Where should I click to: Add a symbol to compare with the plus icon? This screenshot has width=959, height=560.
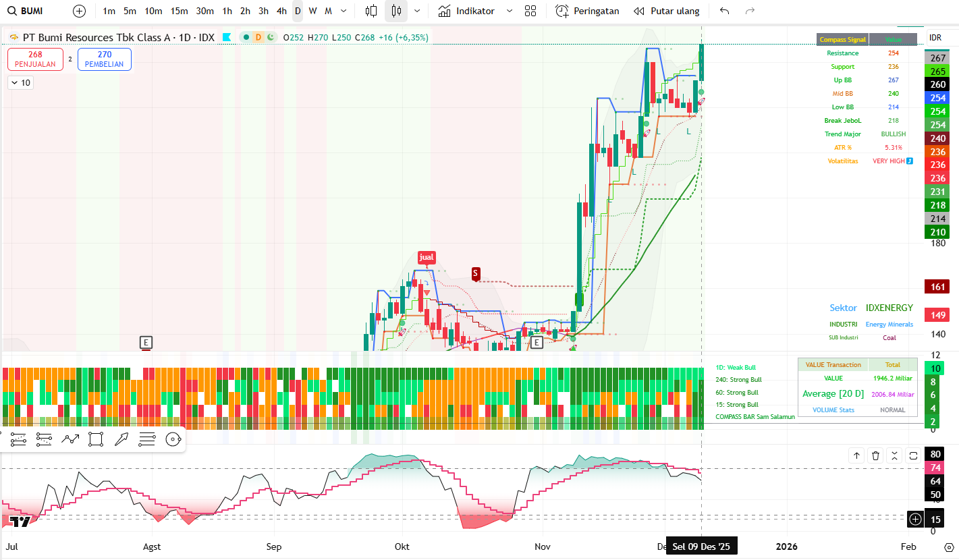click(x=80, y=11)
